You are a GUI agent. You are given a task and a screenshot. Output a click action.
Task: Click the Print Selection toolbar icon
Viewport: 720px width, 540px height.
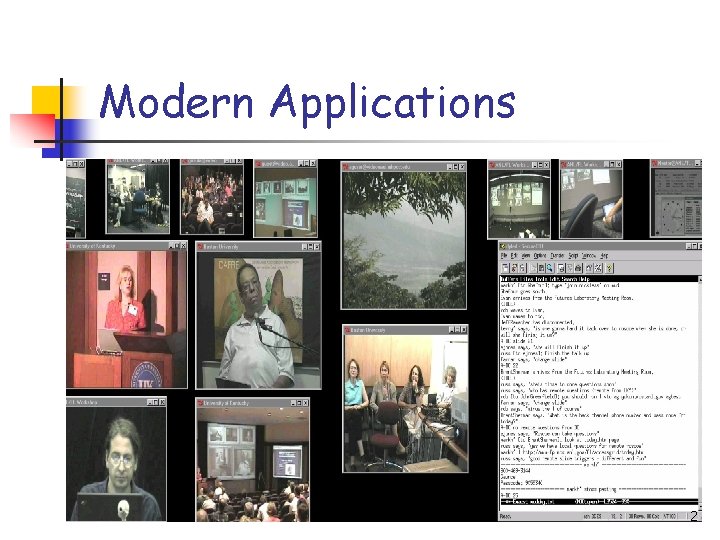coord(570,268)
